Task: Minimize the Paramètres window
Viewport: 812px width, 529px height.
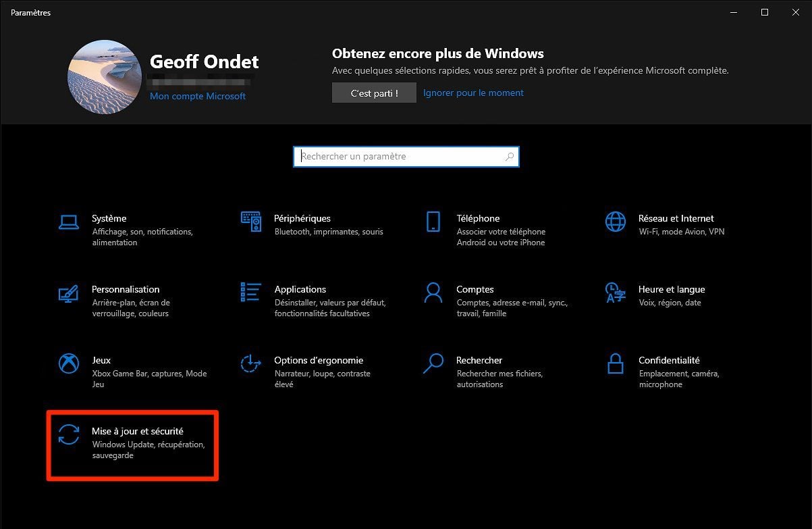Action: pos(734,11)
